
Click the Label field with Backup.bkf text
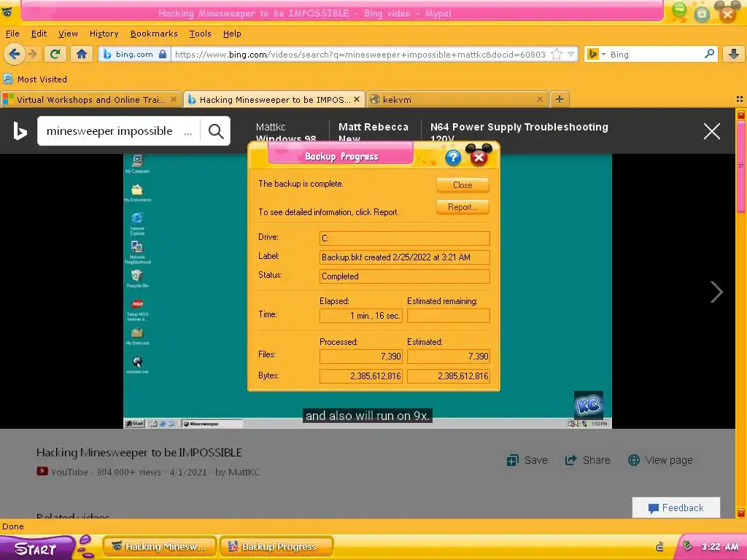point(404,257)
